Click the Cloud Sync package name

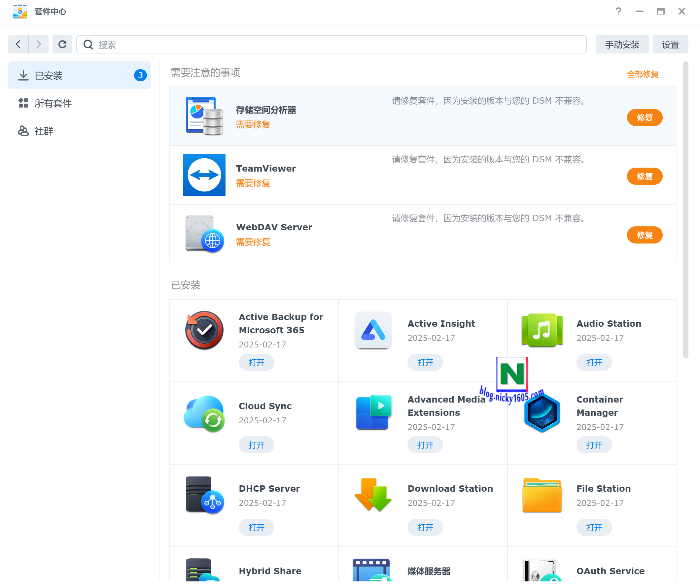[x=265, y=406]
